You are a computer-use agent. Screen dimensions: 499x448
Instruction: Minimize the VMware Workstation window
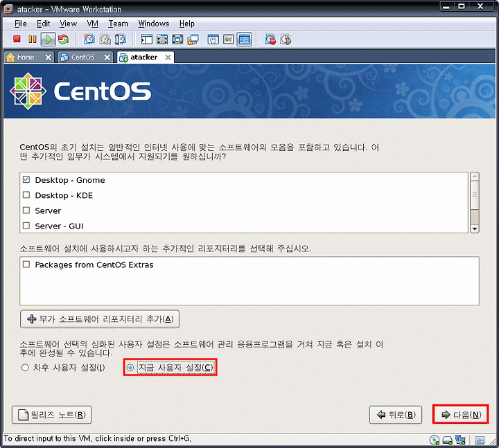pos(446,7)
